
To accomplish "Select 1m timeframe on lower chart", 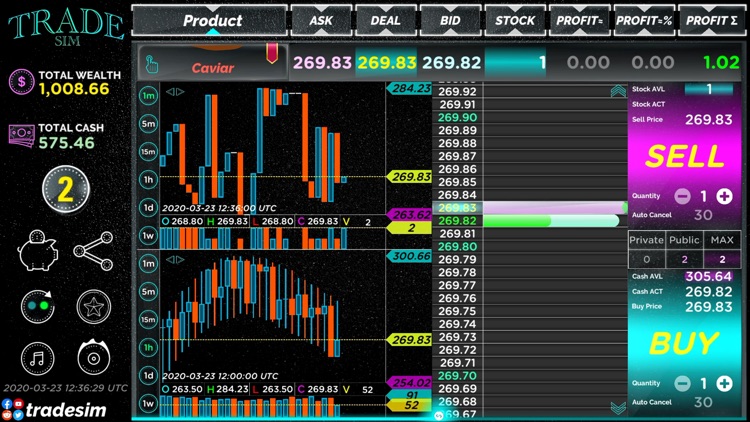I will click(148, 264).
